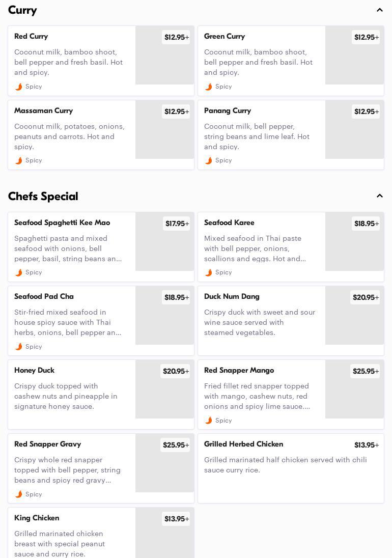The height and width of the screenshot is (558, 392).
Task: Open the Honey Duck item title
Action: (x=34, y=370)
